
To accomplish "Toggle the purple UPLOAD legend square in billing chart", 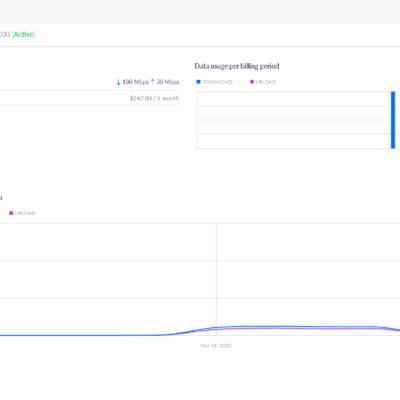I will [252, 82].
